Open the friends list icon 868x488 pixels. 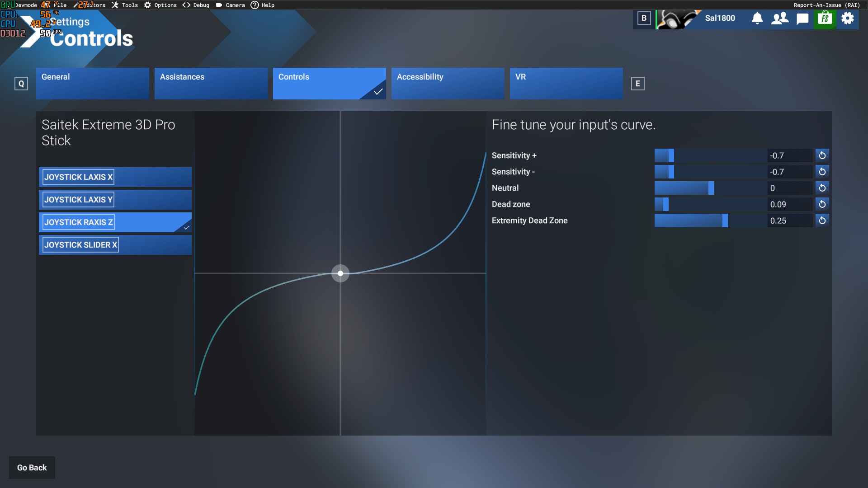tap(780, 19)
